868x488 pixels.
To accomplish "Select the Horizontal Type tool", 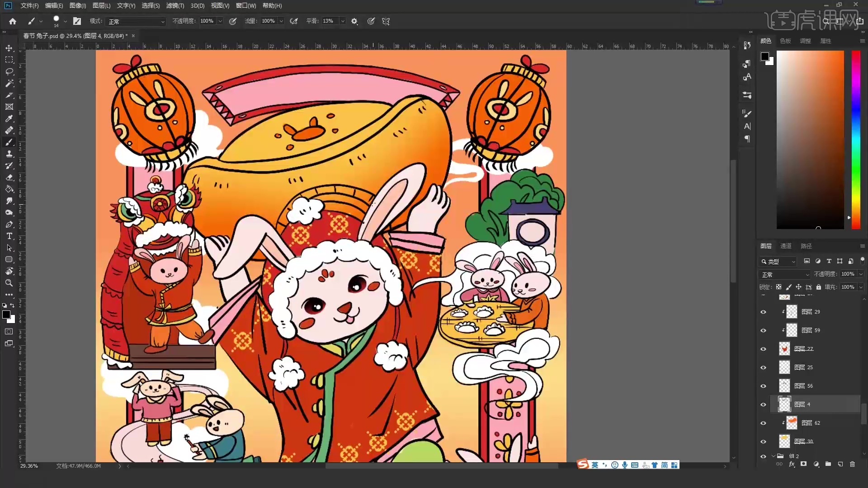I will [x=9, y=236].
